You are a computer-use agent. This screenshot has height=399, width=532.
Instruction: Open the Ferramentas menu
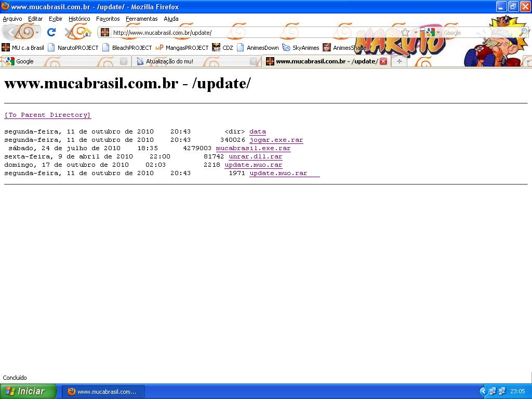point(141,19)
